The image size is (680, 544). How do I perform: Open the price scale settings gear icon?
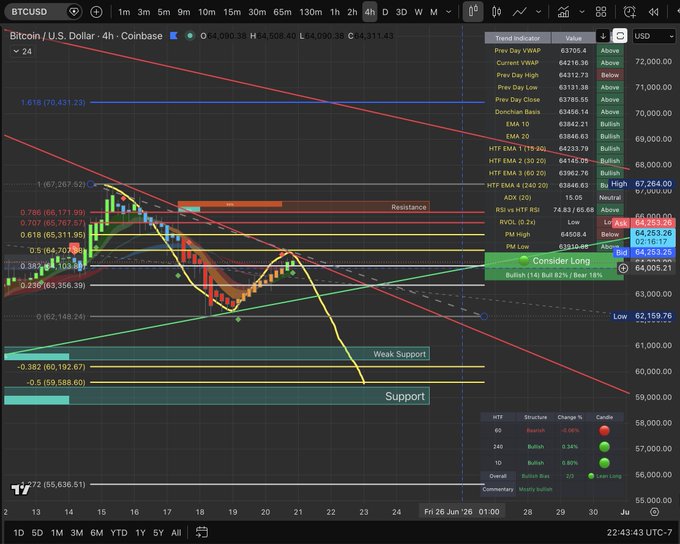click(x=654, y=512)
